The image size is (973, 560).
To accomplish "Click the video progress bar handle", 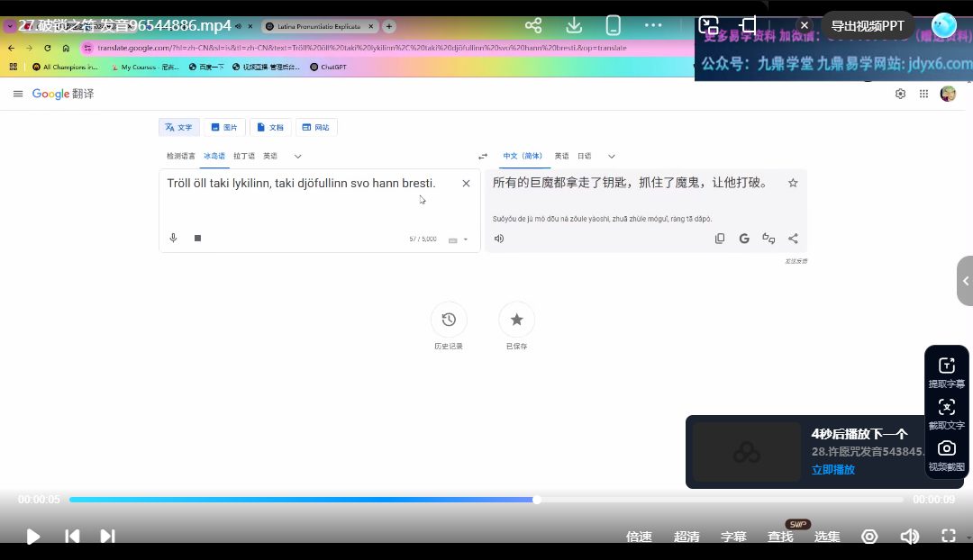I will [x=537, y=500].
